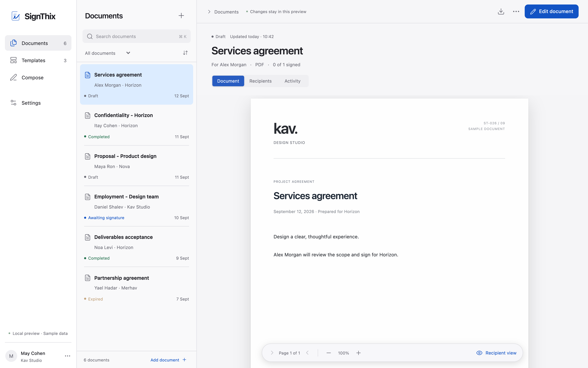Screen dimensions: 588x368
Task: Click the Deliverables acceptance file icon
Action: pos(88,237)
